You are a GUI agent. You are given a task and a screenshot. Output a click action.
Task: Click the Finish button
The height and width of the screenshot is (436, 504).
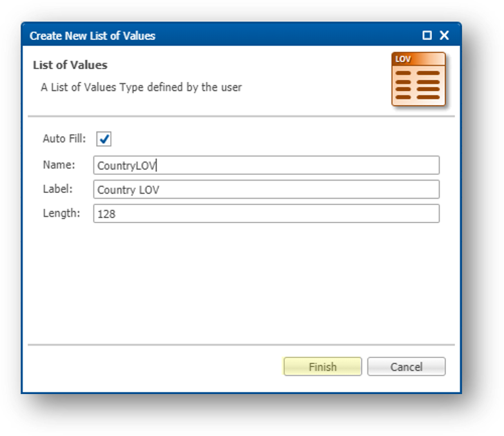(322, 366)
